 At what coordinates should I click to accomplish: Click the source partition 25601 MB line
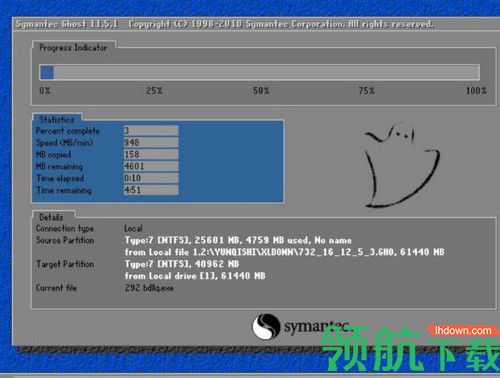[238, 240]
